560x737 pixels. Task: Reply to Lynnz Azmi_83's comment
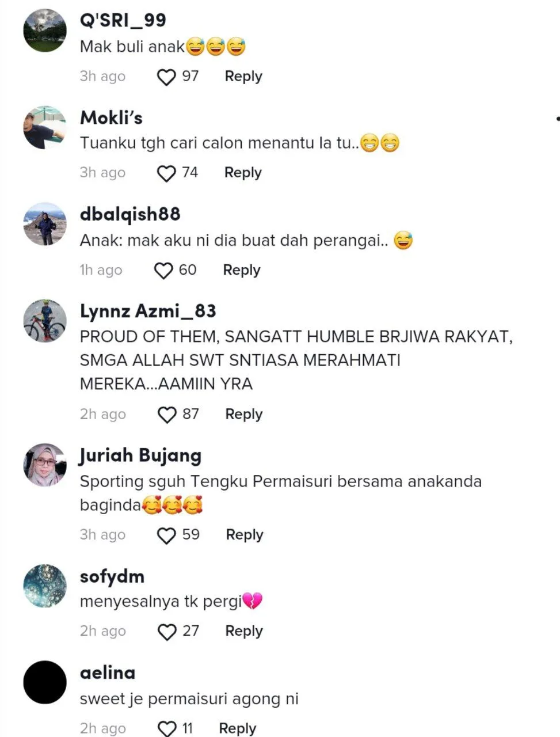(x=244, y=415)
